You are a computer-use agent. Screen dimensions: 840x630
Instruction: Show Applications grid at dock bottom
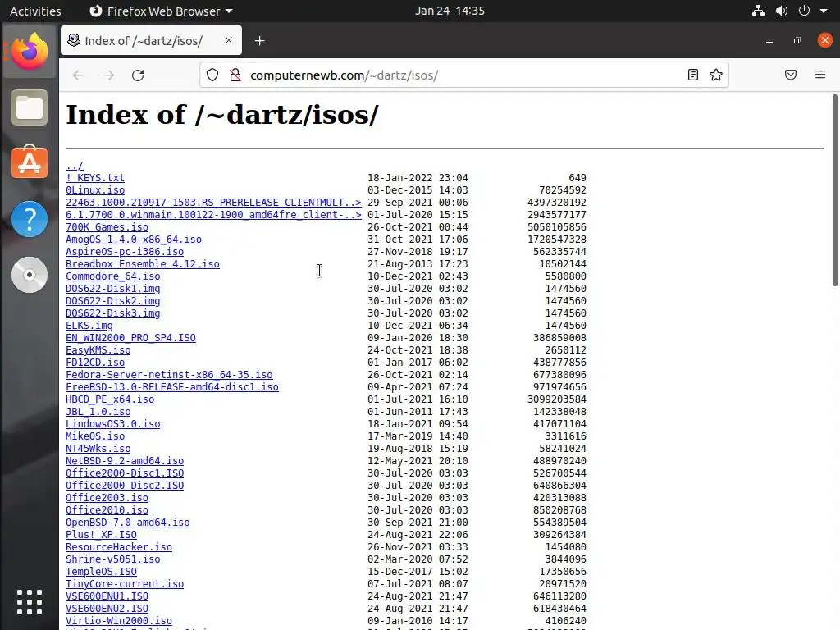pyautogui.click(x=30, y=602)
